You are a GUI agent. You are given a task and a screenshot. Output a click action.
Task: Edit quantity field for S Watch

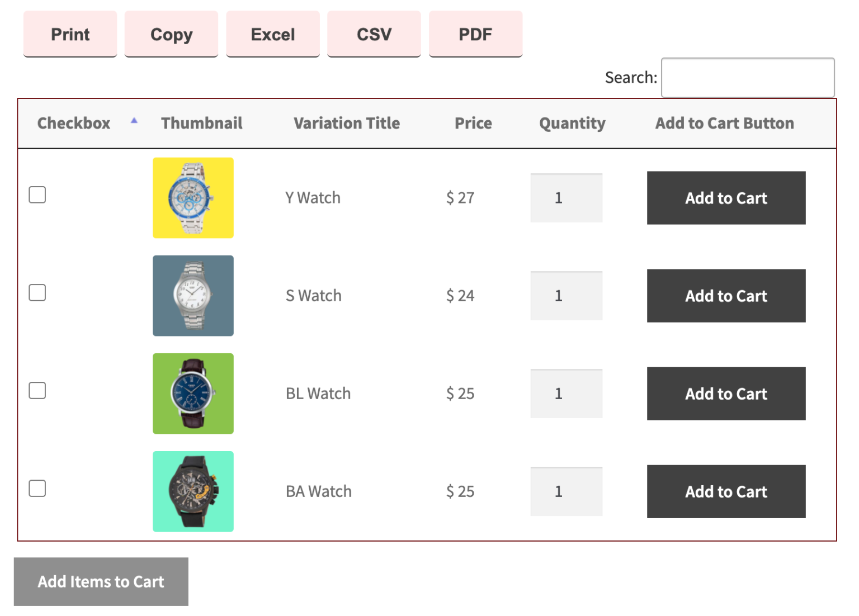[567, 296]
